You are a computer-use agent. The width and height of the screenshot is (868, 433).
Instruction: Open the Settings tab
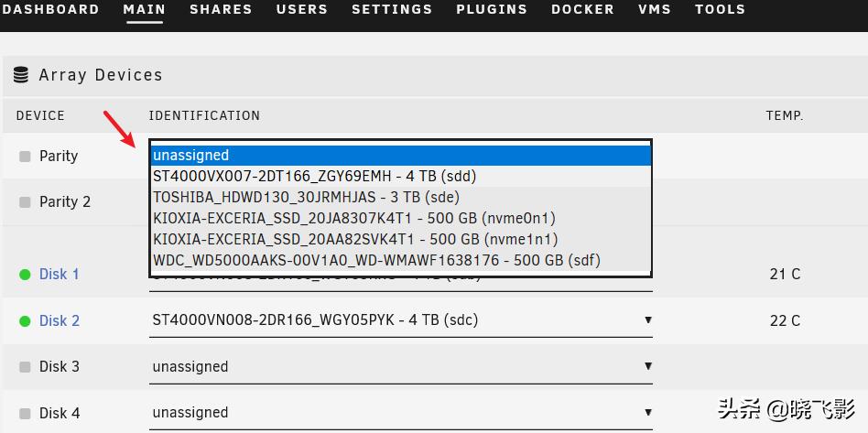click(x=392, y=9)
